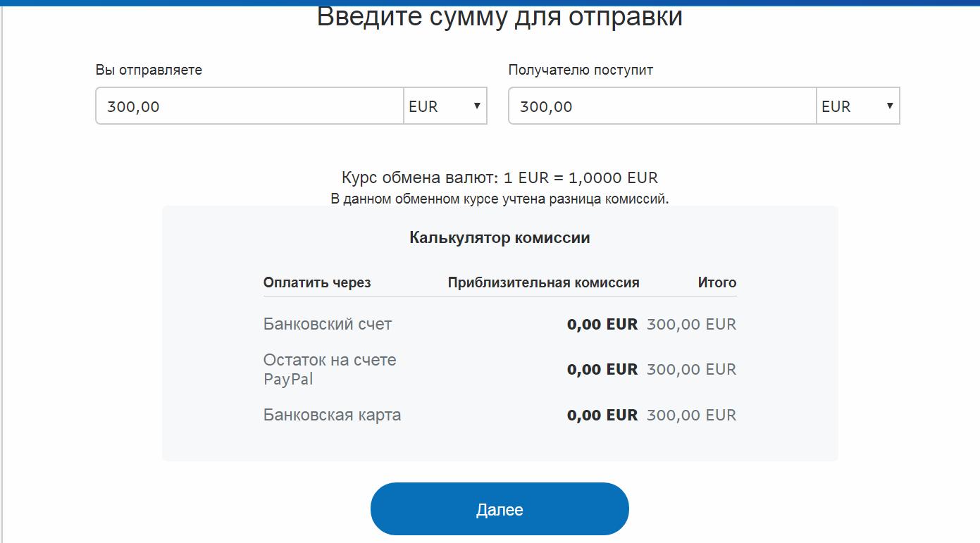The width and height of the screenshot is (980, 543).
Task: Click the 'Итого' column header
Action: [x=717, y=282]
